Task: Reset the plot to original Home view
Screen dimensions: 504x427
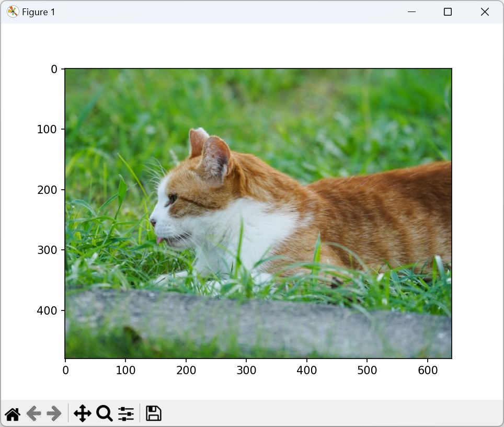Action: click(x=13, y=414)
